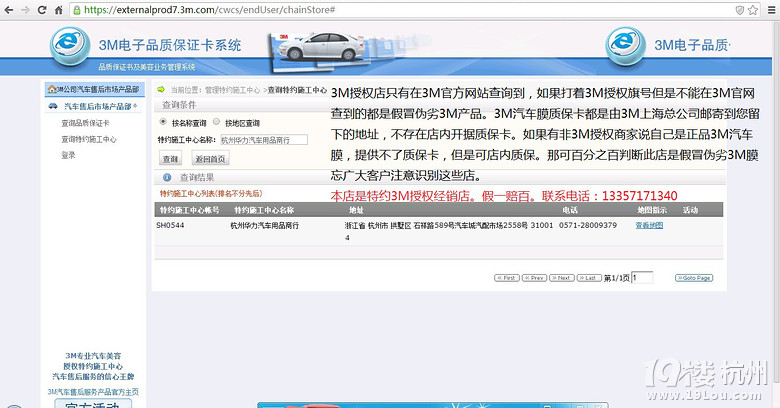The image size is (780, 408).
Task: Click the 查询条件 section heading
Action: pyautogui.click(x=179, y=105)
